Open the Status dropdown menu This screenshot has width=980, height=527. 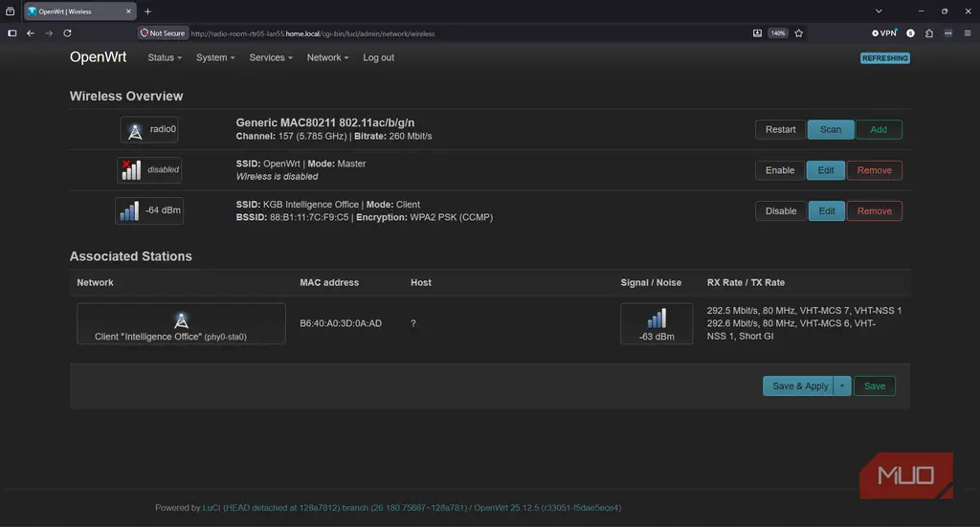pyautogui.click(x=165, y=57)
